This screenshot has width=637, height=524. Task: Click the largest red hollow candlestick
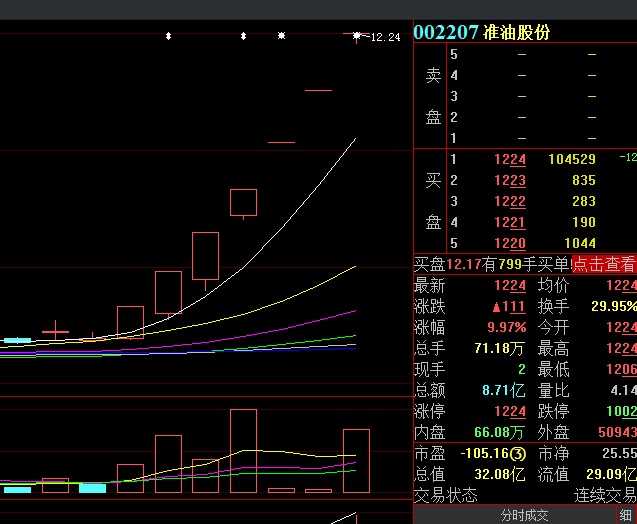205,256
